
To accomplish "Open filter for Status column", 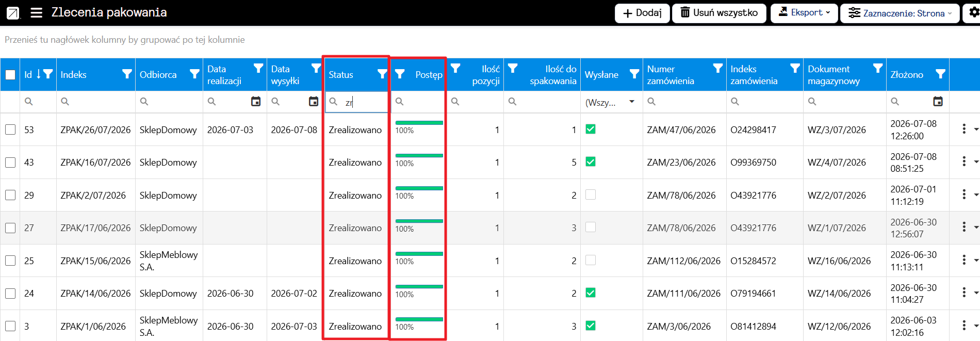I will pyautogui.click(x=382, y=74).
